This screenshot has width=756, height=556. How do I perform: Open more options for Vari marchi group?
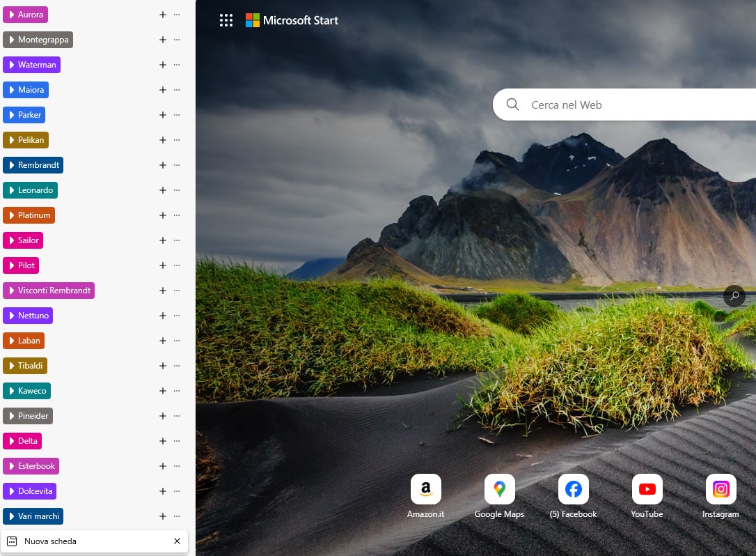tap(177, 516)
